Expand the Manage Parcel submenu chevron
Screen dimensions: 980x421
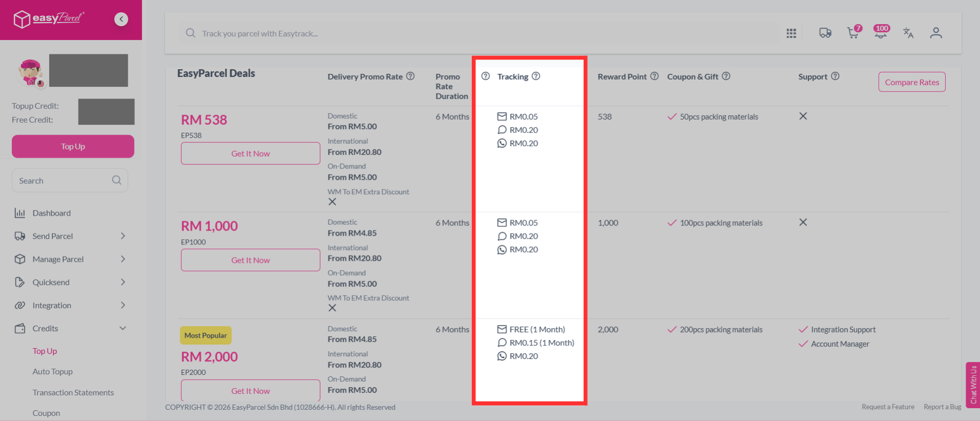click(123, 259)
